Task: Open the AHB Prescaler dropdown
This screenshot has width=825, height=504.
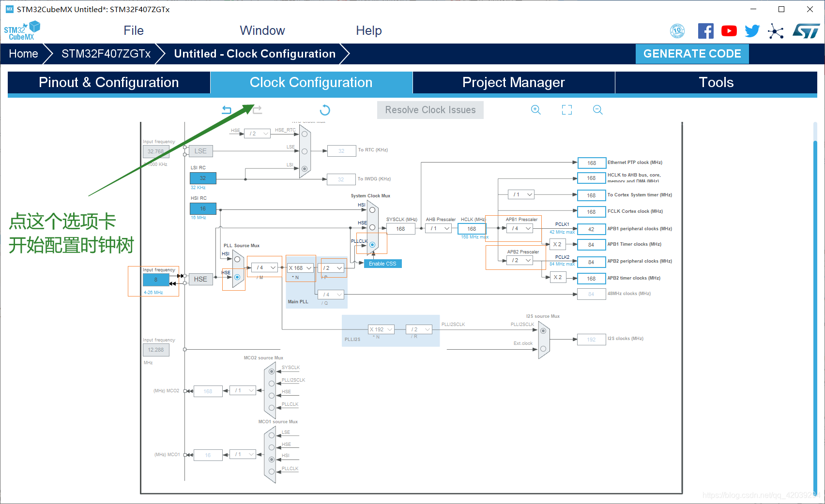Action: (438, 228)
